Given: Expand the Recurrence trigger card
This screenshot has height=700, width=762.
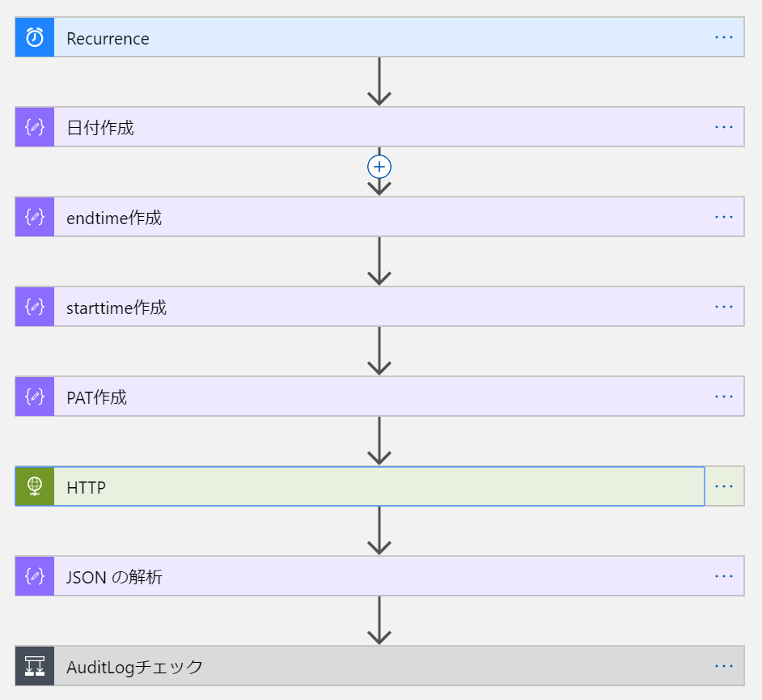Looking at the screenshot, I should (379, 37).
